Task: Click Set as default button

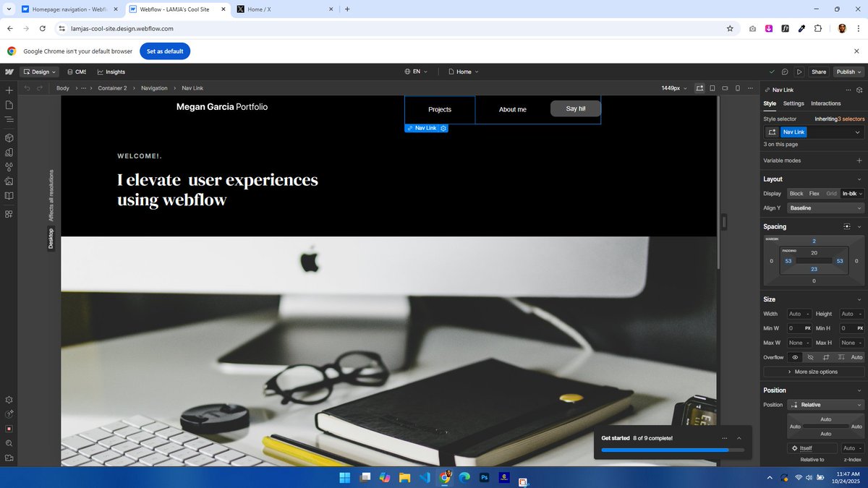Action: [165, 51]
